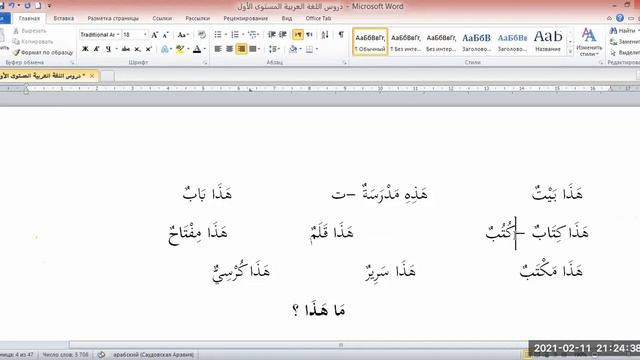The image size is (640, 360).
Task: Toggle Bold (Ж) formatting
Action: click(x=85, y=49)
